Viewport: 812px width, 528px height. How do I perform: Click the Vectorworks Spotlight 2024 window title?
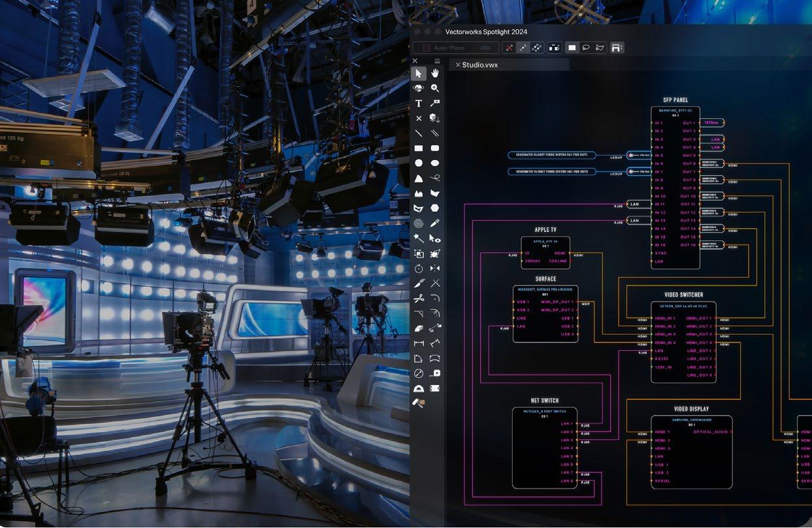click(486, 31)
